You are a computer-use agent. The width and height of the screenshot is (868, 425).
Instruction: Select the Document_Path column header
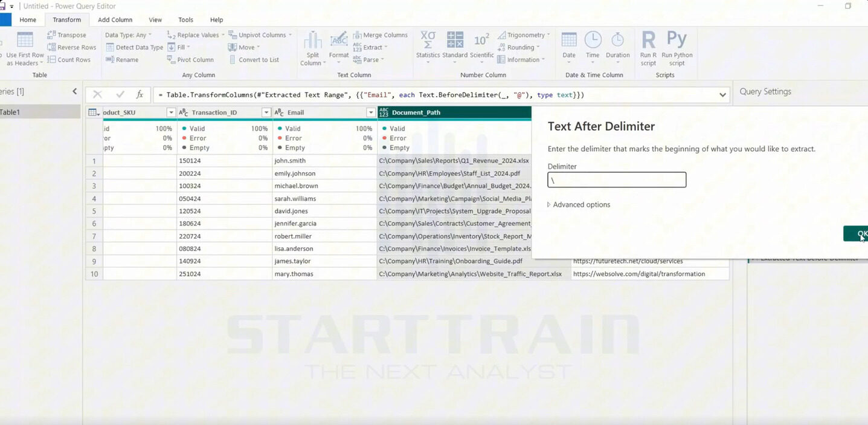click(454, 112)
